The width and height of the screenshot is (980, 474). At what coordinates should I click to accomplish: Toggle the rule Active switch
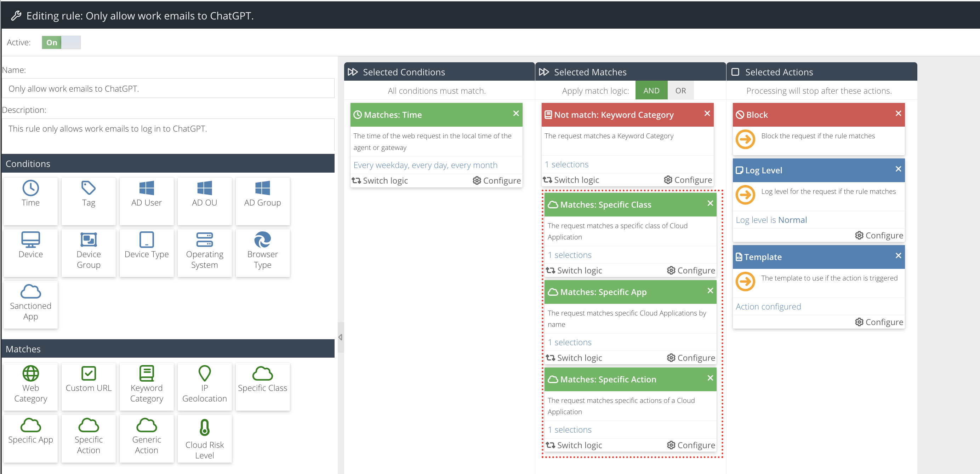(61, 42)
